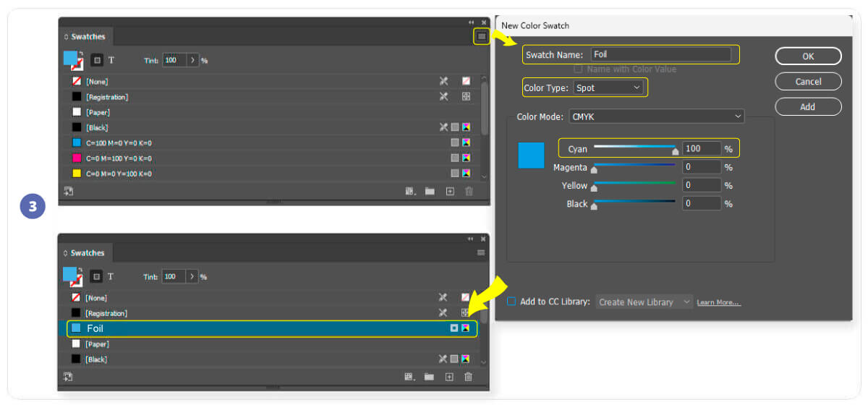Click the Learn More link
Screen dimensions: 868x410
click(718, 302)
